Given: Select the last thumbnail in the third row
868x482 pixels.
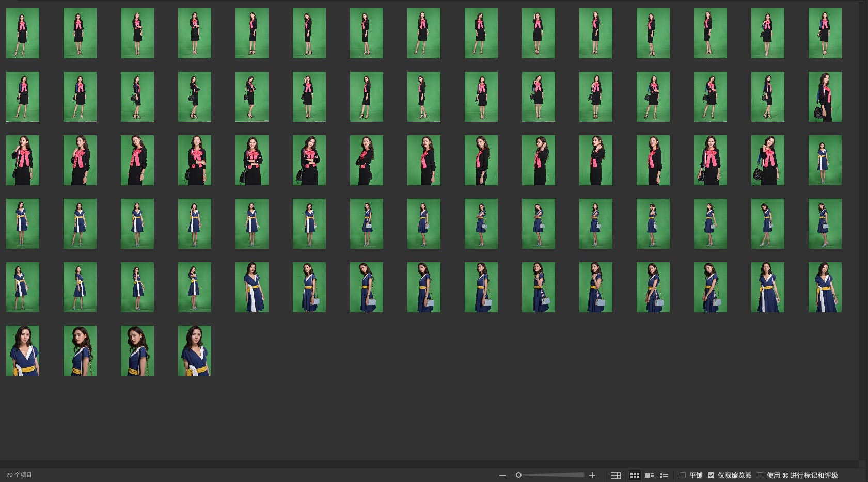Looking at the screenshot, I should [x=825, y=160].
